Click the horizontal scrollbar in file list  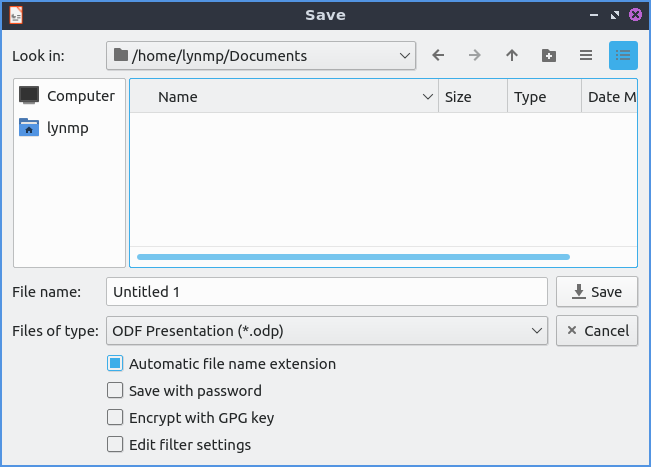tap(352, 257)
